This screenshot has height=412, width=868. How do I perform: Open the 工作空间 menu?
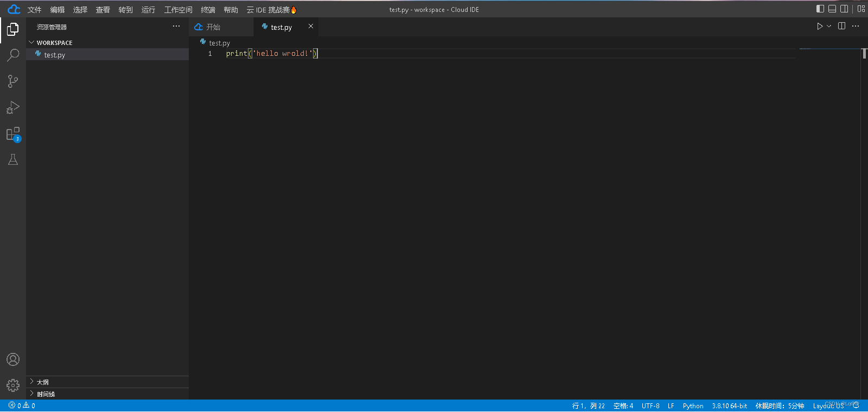pyautogui.click(x=178, y=10)
